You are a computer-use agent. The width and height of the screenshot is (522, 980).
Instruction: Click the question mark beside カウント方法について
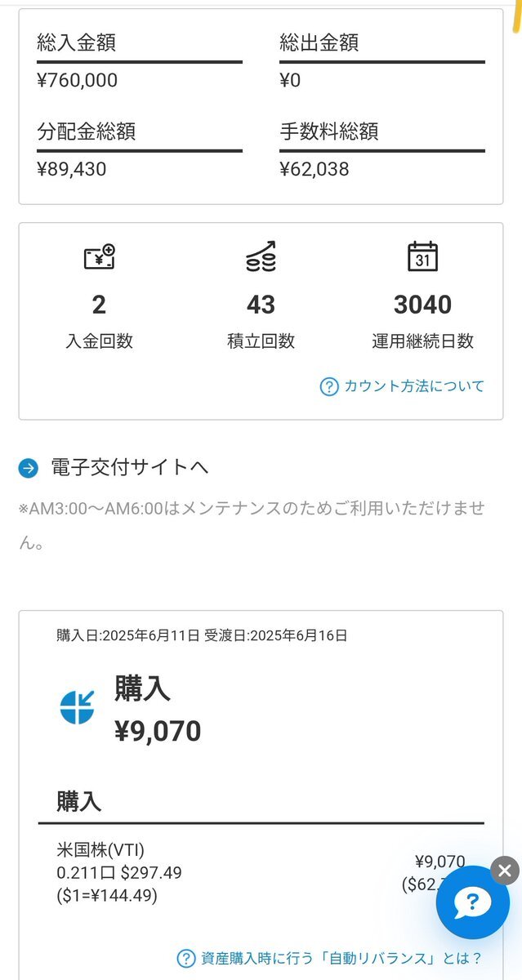pos(328,386)
